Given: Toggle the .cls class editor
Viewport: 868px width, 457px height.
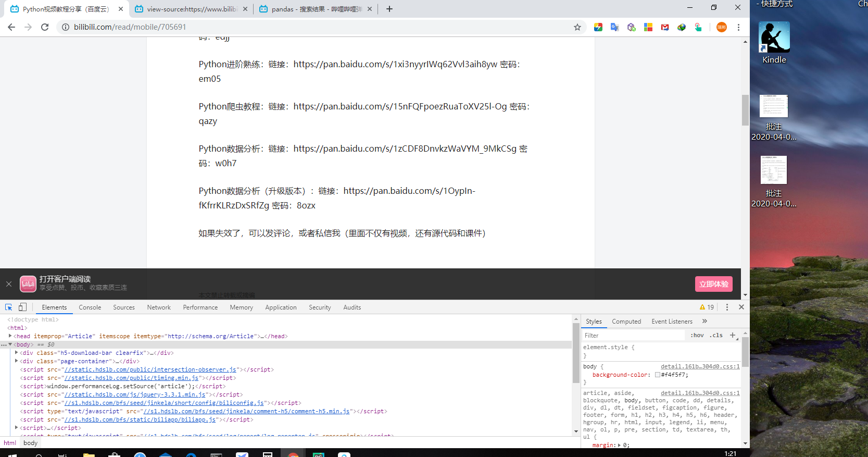Looking at the screenshot, I should pyautogui.click(x=716, y=335).
